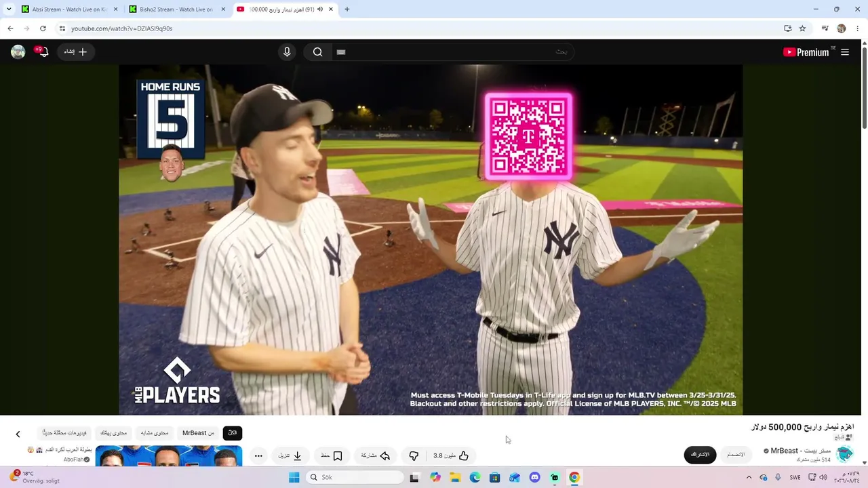This screenshot has width=868, height=488.
Task: Install the app from the address bar
Action: coord(787,28)
